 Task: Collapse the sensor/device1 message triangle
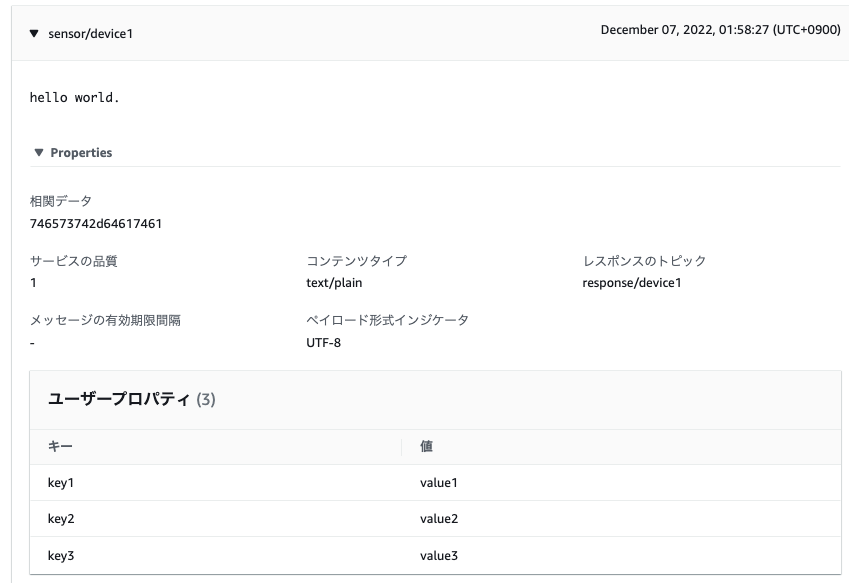(34, 34)
